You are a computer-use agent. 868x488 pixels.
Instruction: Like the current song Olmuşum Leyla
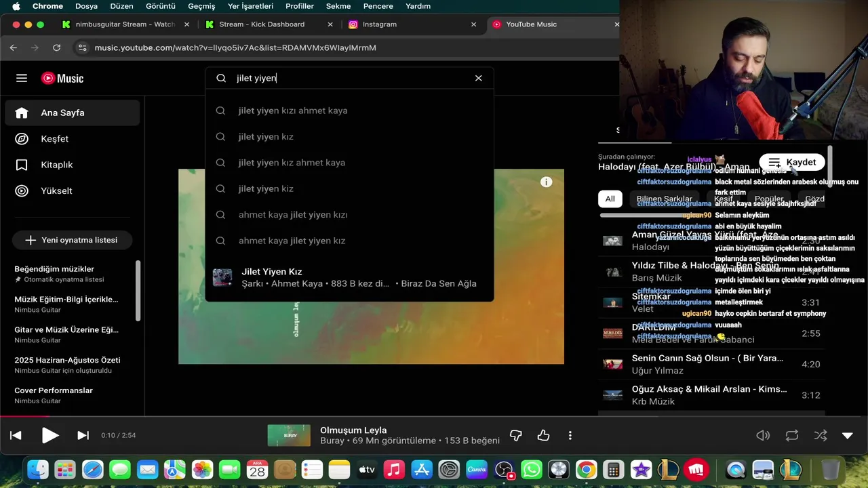tap(543, 435)
